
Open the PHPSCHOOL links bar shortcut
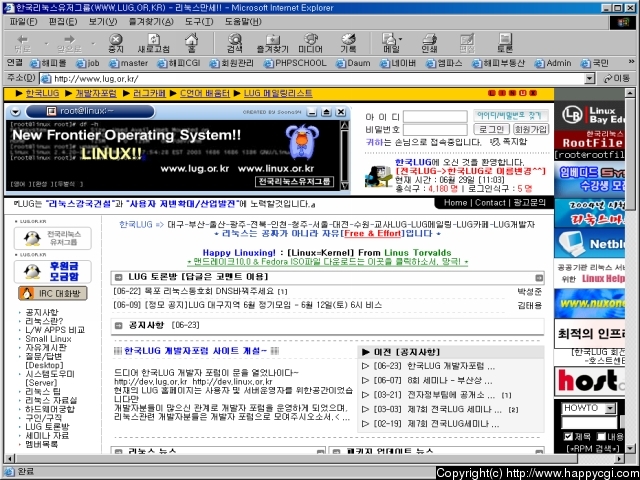tap(296, 63)
